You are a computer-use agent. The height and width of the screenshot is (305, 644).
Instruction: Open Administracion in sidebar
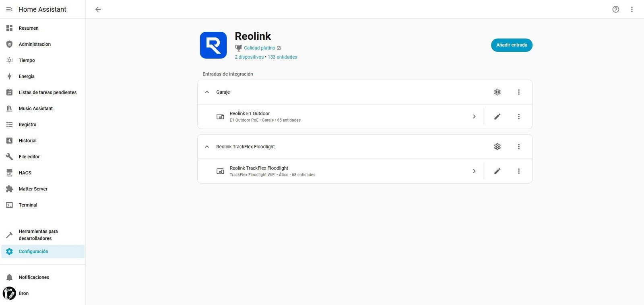coord(43,44)
